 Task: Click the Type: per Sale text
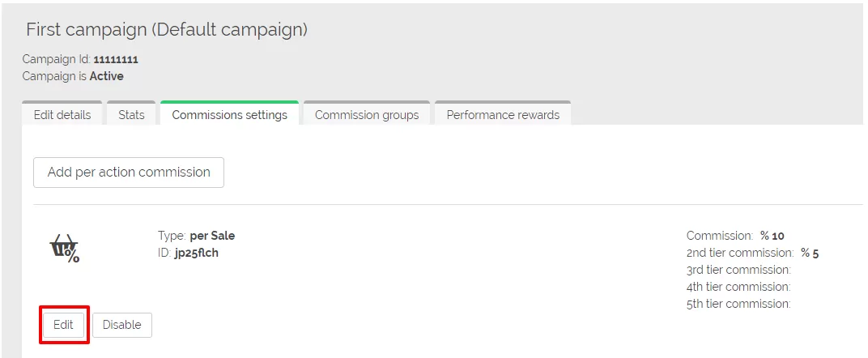[196, 236]
